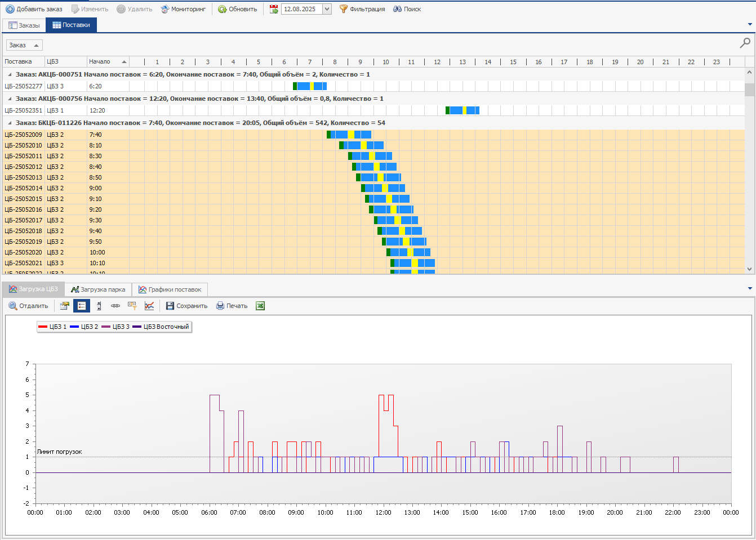Collapse the order group АКЦБ-000751
The width and height of the screenshot is (756, 540).
pos(10,74)
